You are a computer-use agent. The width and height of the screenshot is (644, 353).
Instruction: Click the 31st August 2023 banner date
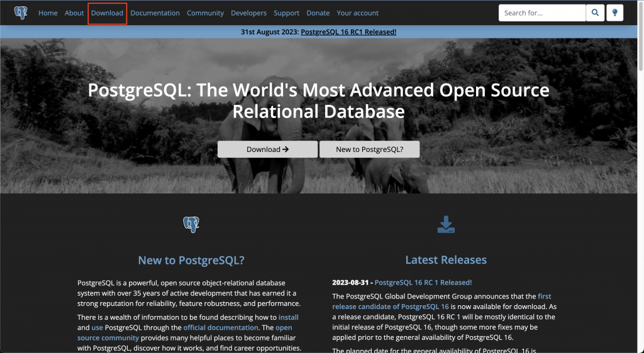click(270, 31)
